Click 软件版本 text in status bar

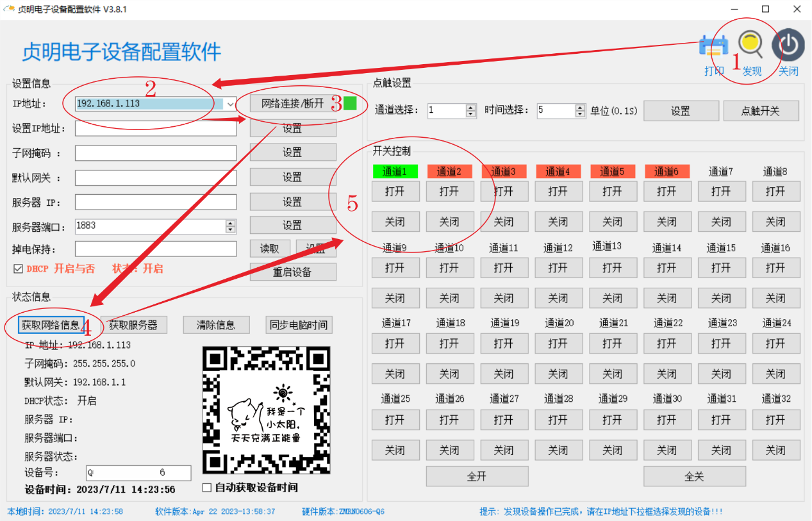point(215,511)
